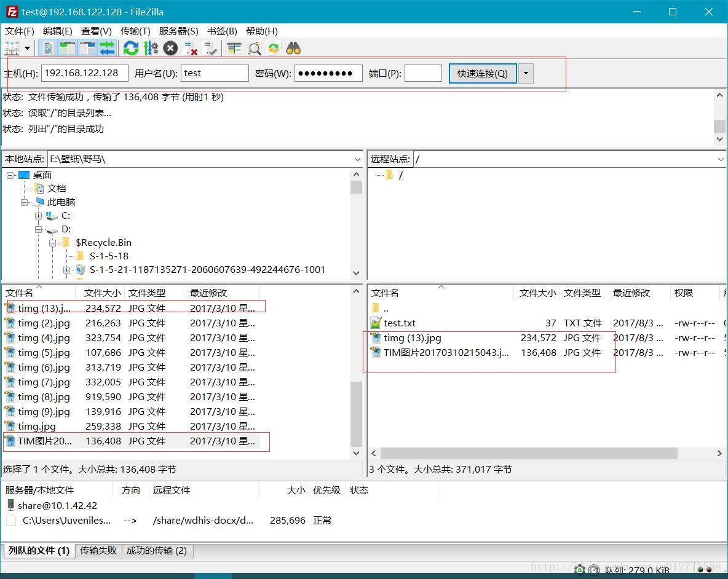Expand the C: drive node

(39, 216)
